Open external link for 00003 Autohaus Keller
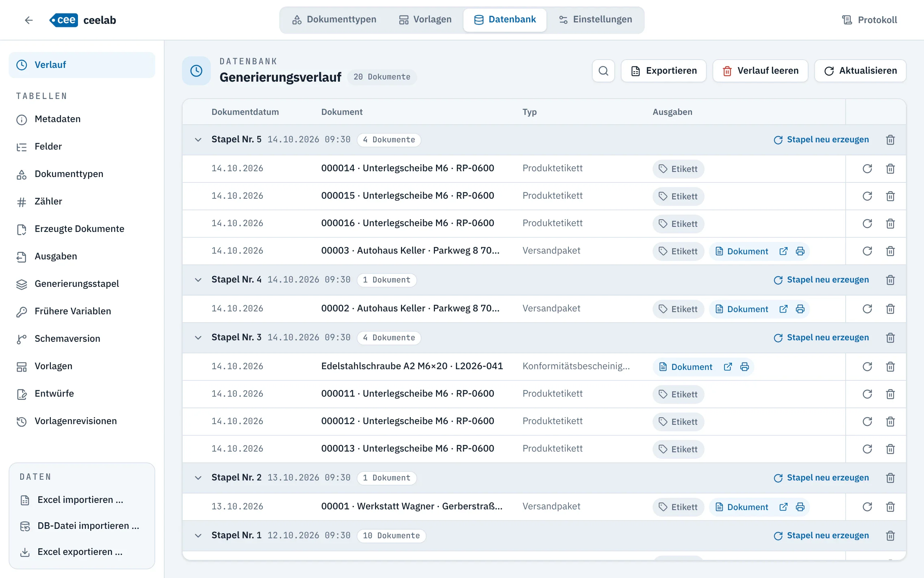The width and height of the screenshot is (924, 578). coord(783,251)
